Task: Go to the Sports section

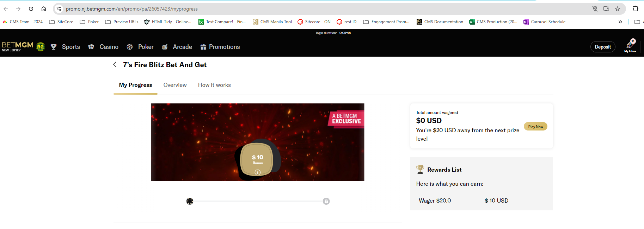Action: 71,47
